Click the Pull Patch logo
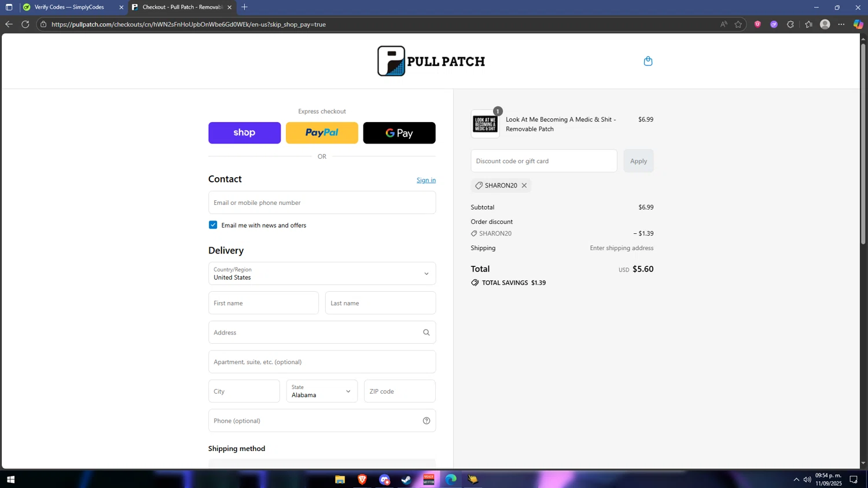The height and width of the screenshot is (488, 868). click(431, 61)
